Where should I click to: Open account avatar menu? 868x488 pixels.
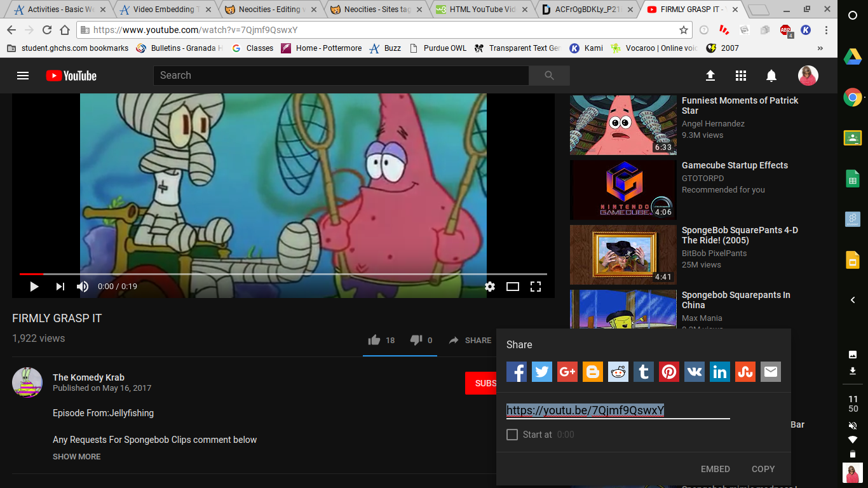point(808,76)
